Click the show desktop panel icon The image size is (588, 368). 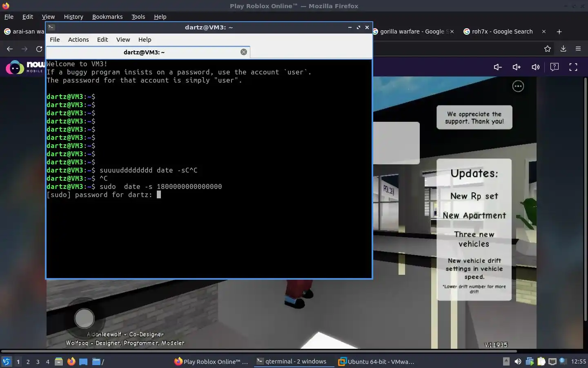83,361
